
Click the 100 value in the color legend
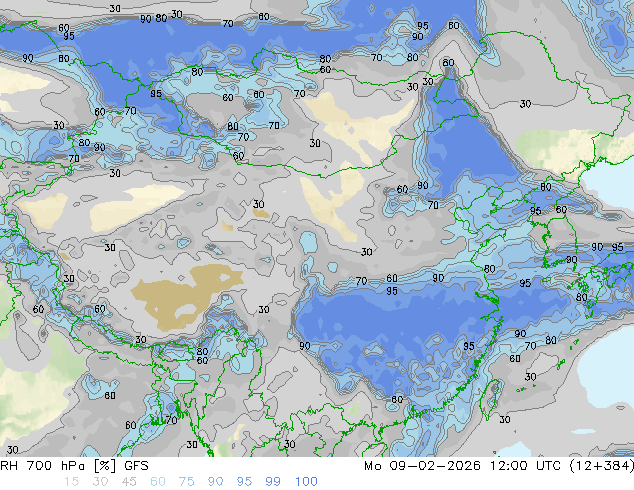tap(306, 482)
